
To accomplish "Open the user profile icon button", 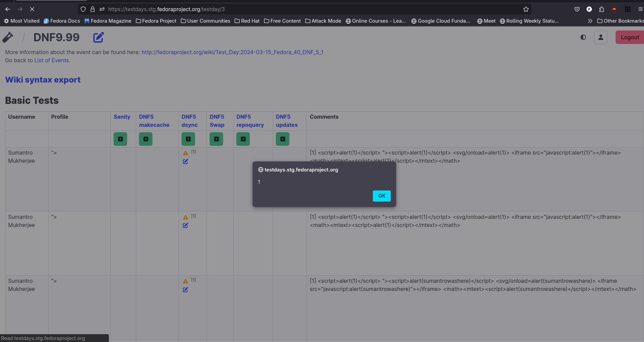I will coord(601,37).
